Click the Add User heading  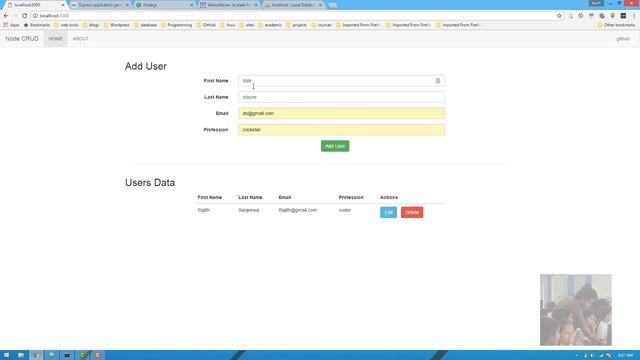(146, 66)
